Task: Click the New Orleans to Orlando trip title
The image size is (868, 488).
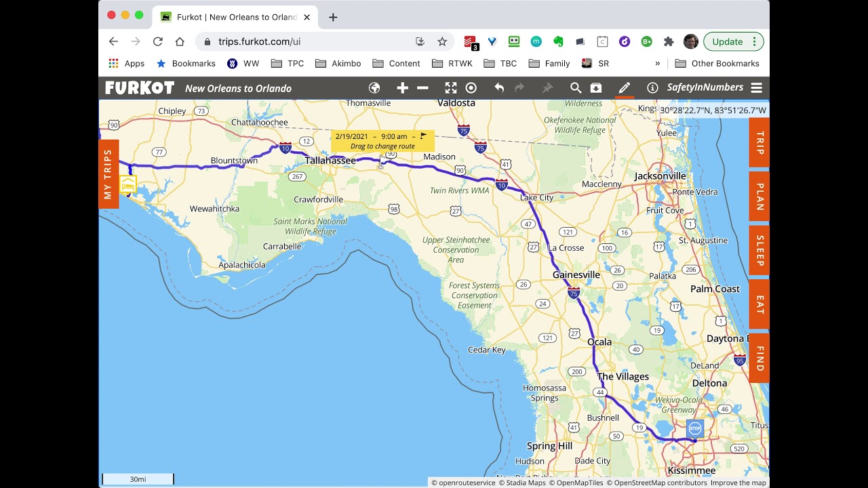Action: click(238, 88)
